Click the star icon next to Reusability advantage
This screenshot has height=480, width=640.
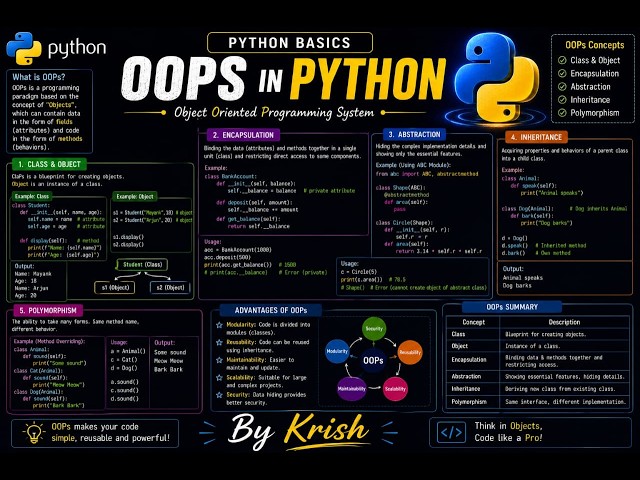click(219, 342)
